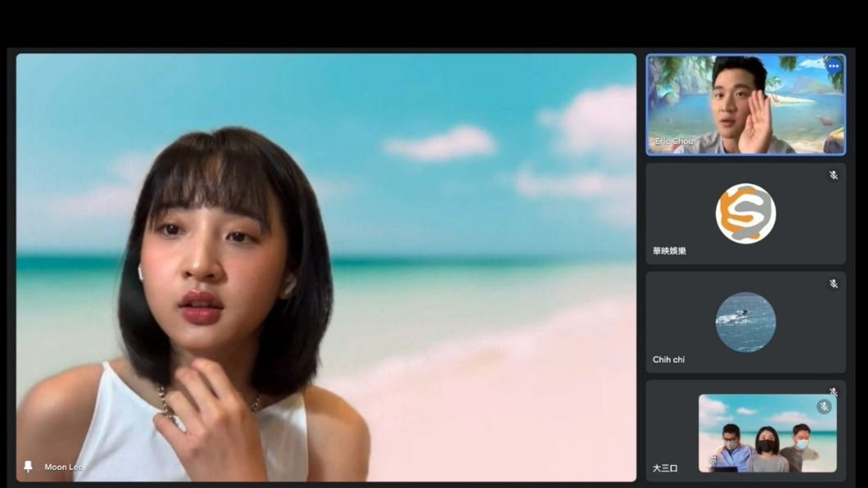Click the 你 label on the self-view video
The image size is (868, 488).
pos(712,460)
